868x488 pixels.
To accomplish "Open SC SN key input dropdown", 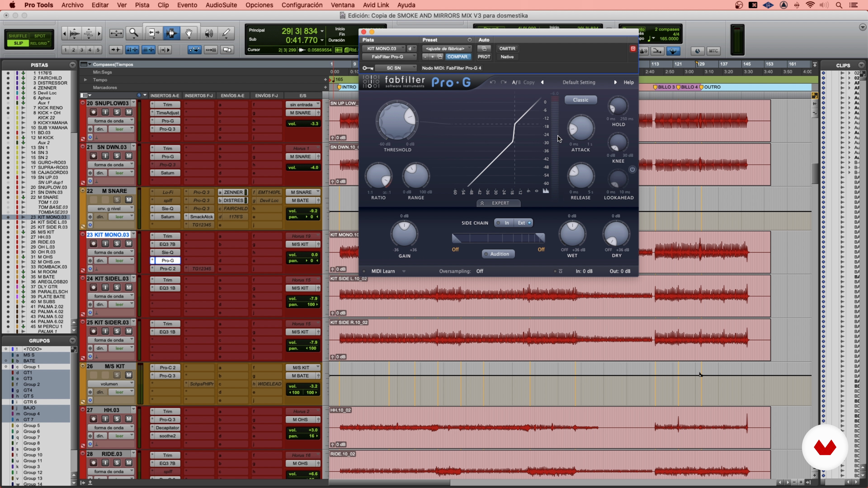I will [x=396, y=68].
